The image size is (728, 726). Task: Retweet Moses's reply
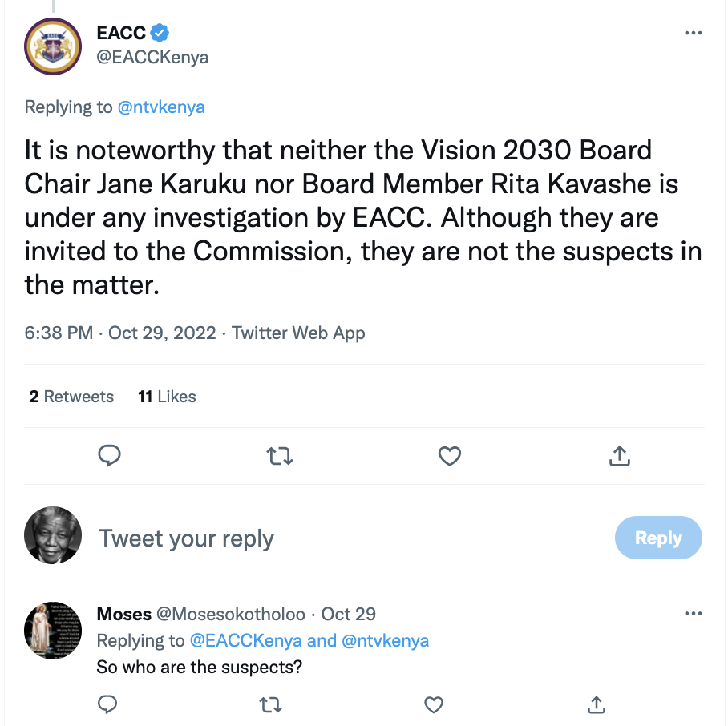click(x=271, y=704)
